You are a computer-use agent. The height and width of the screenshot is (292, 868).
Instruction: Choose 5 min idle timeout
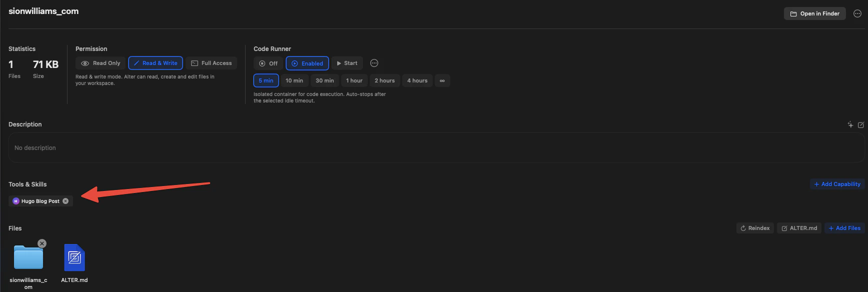[x=266, y=80]
